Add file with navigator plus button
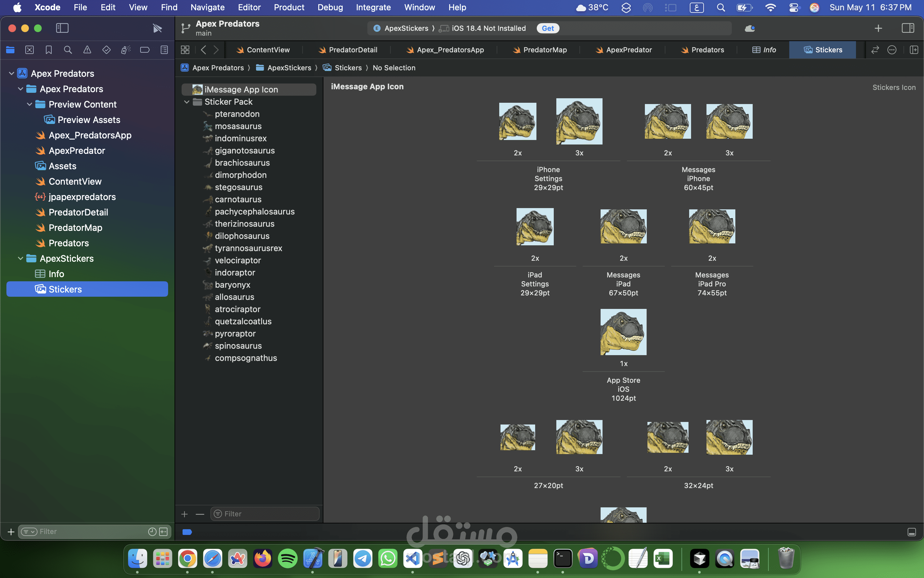The image size is (924, 578). (11, 532)
